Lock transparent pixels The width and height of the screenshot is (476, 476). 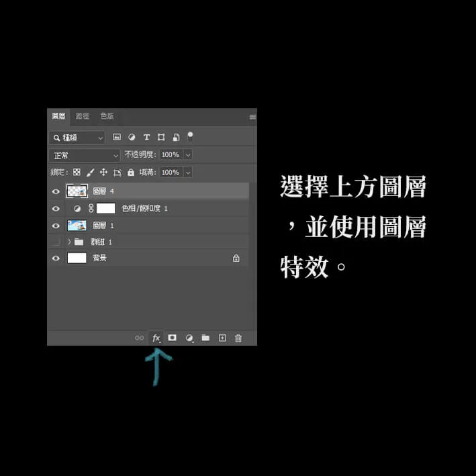[77, 172]
